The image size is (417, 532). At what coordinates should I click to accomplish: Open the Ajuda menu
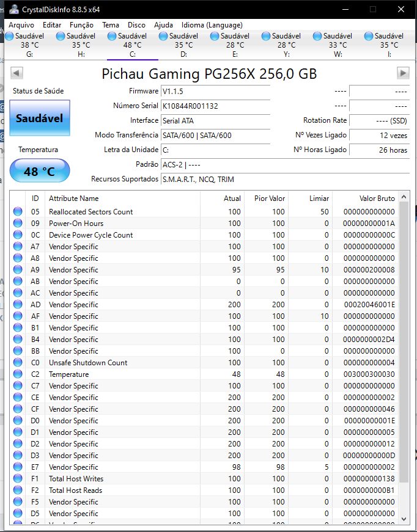[x=163, y=25]
